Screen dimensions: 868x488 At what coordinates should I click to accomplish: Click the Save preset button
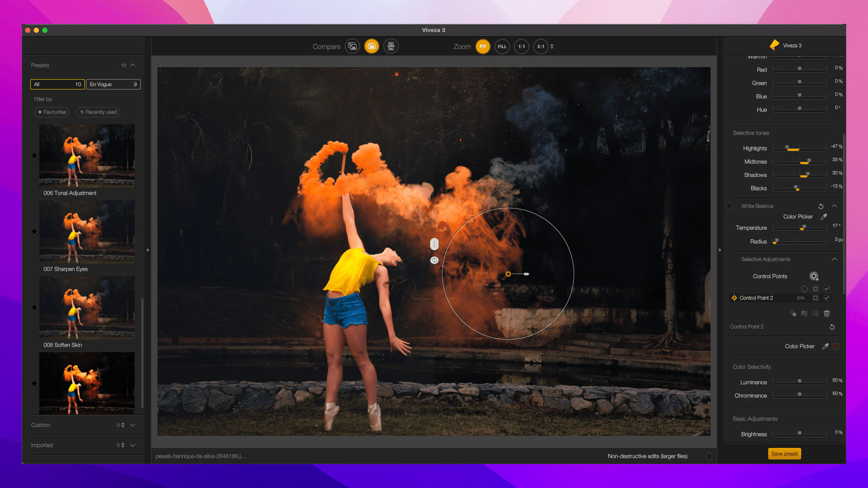784,454
